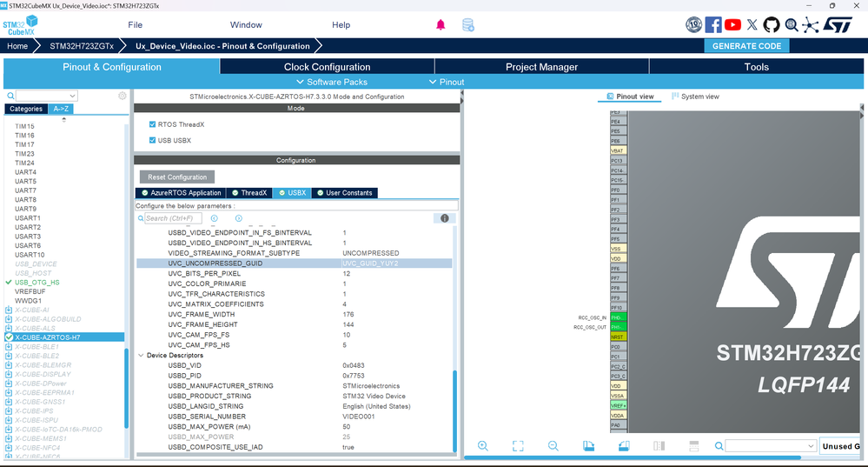This screenshot has width=868, height=467.
Task: Open the pin search combo box
Action: tap(771, 446)
